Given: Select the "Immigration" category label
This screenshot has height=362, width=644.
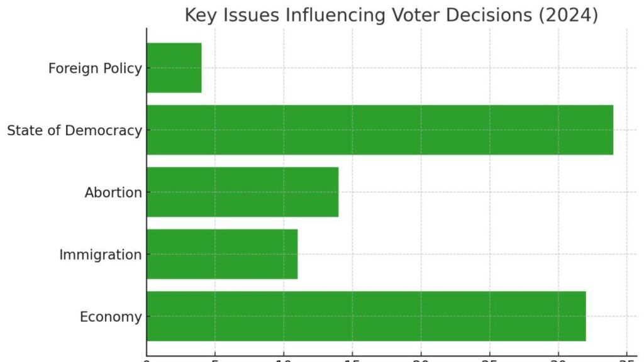Looking at the screenshot, I should (101, 255).
